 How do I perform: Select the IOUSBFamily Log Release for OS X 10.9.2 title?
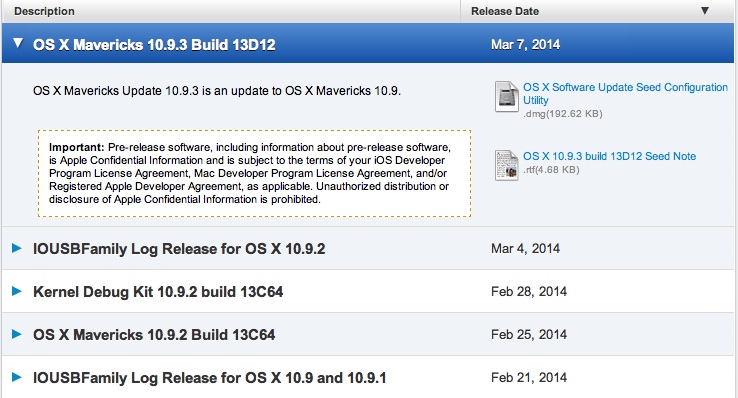[x=179, y=248]
